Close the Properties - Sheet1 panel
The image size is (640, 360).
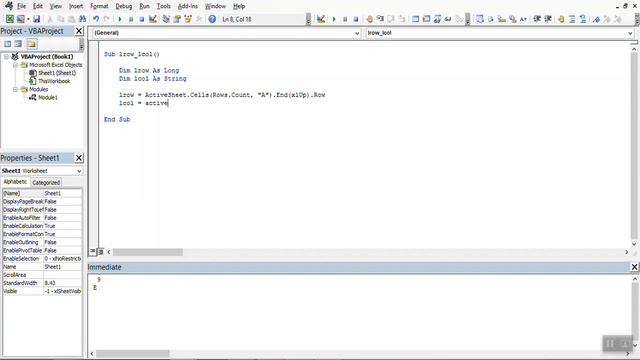coord(79,158)
